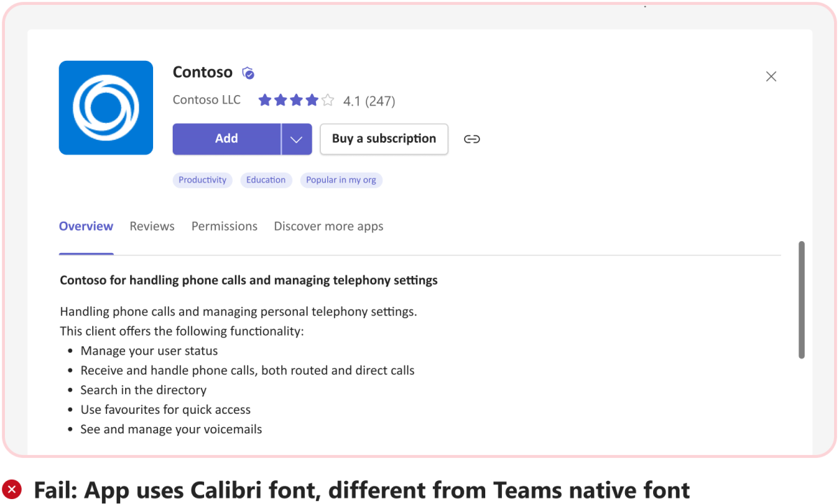Open the Permissions tab
The image size is (839, 504).
[x=224, y=226]
